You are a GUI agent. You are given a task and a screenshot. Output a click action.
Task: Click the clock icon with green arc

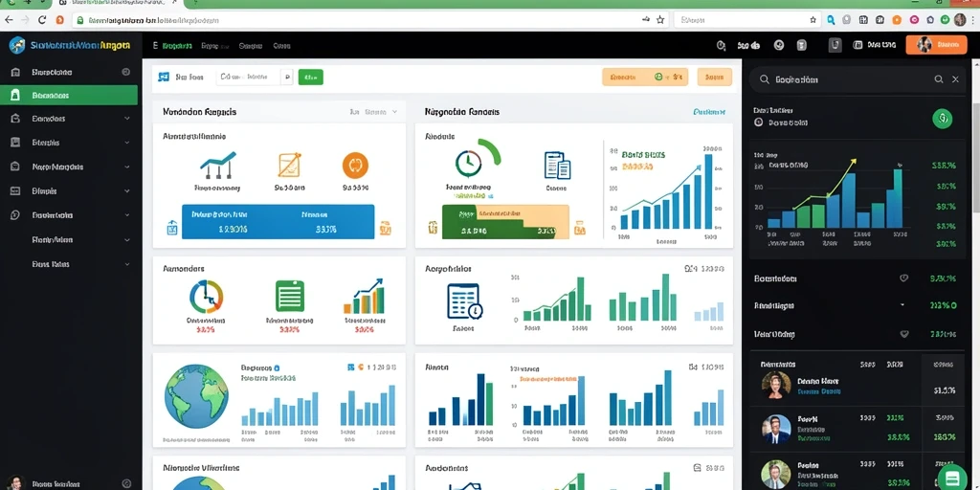point(468,163)
